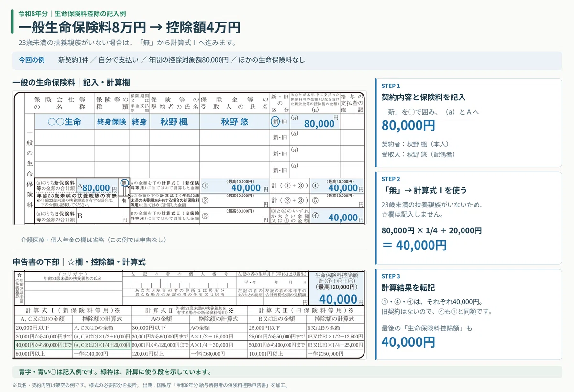Click 秋野 悠 in the beneficiary column
574x392 pixels.
234,121
